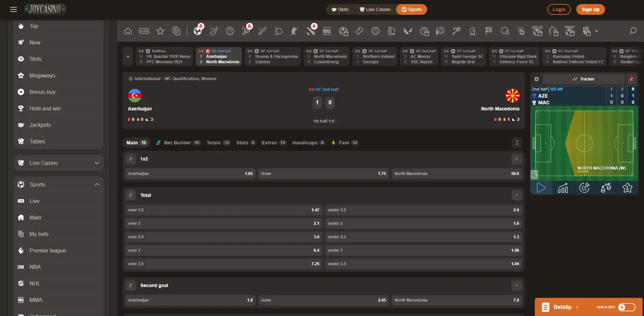Open the hamburger menu icon

[13, 9]
